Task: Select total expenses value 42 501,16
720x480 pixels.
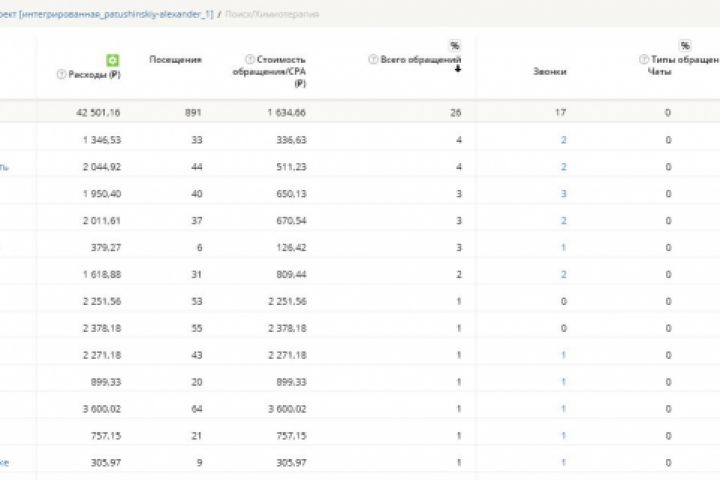Action: 98,113
